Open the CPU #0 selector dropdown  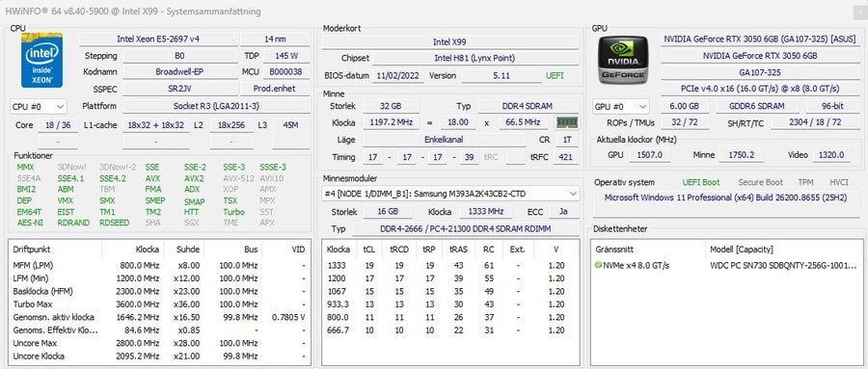pyautogui.click(x=39, y=106)
